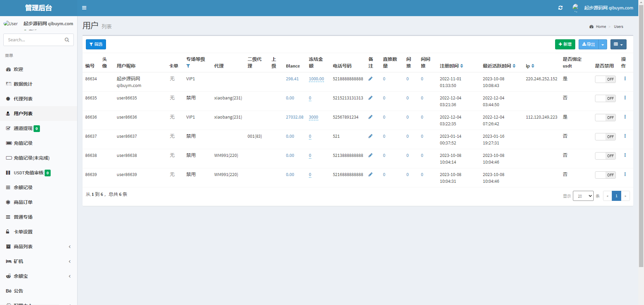Open 代理列表 in the sidebar menu
Viewport: 644px width, 305px height.
(x=23, y=99)
